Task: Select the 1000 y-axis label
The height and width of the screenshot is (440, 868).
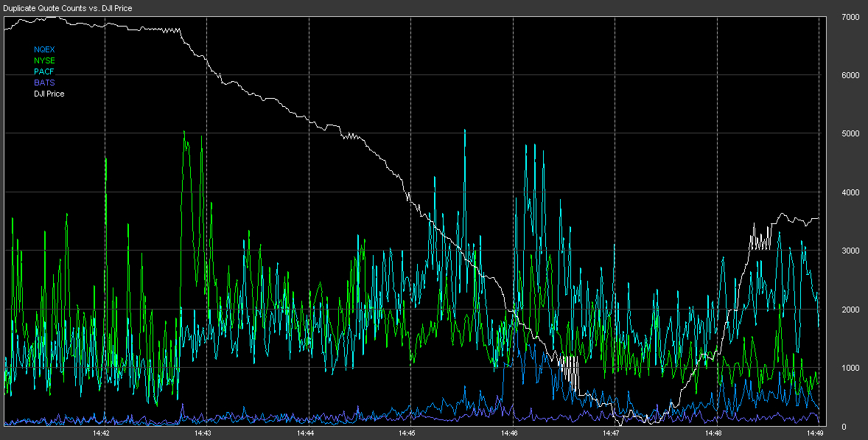Action: tap(850, 369)
